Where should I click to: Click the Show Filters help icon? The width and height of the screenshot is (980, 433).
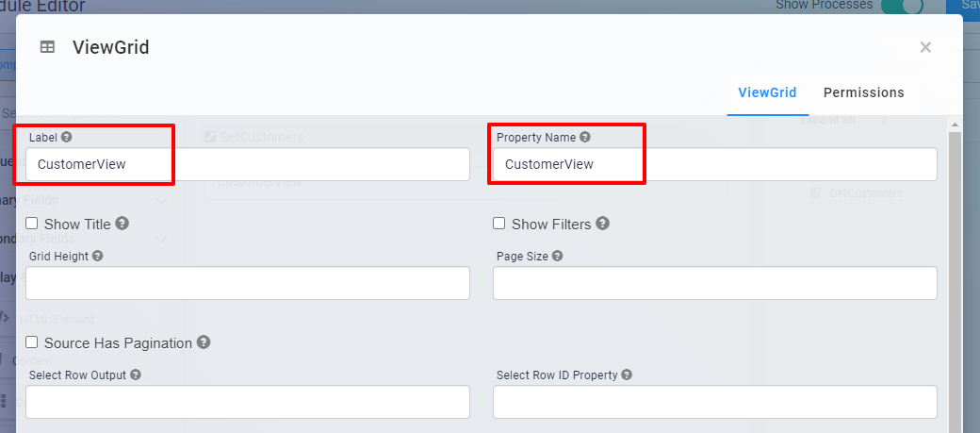coord(603,224)
